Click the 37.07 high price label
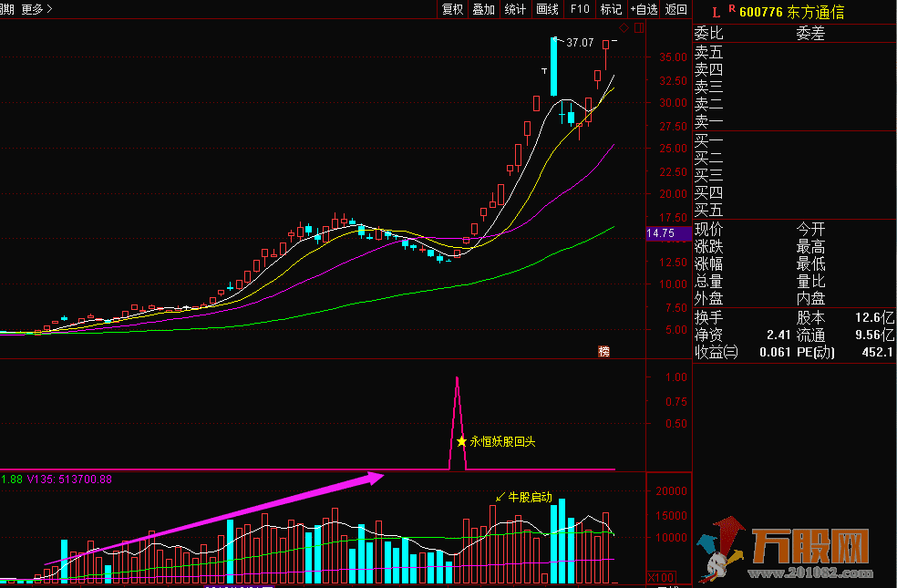Image resolution: width=897 pixels, height=588 pixels. click(580, 43)
